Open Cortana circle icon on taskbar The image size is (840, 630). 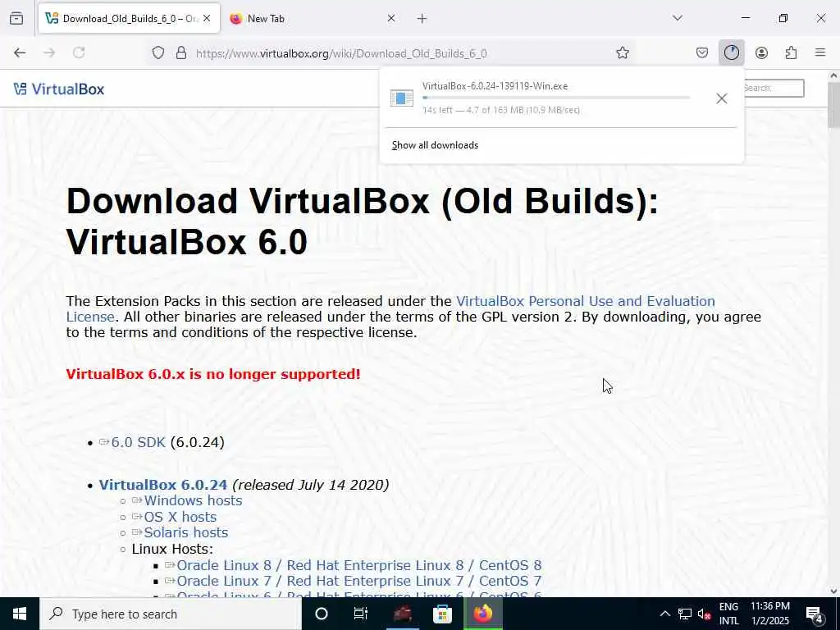322,614
